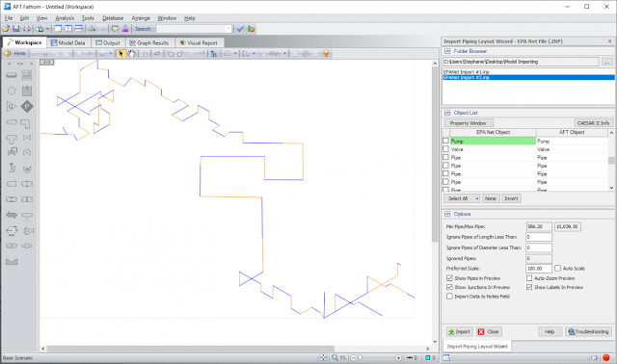
Task: Click the zoom in plus button
Action: [398, 357]
